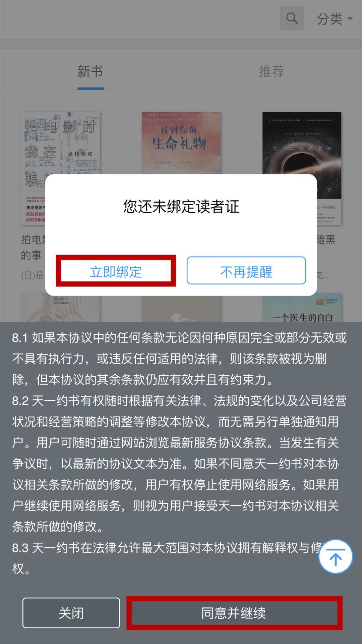Viewport: 362px width, 644px height.
Task: Open the 一个医生的自白 book cover
Action: point(302,308)
